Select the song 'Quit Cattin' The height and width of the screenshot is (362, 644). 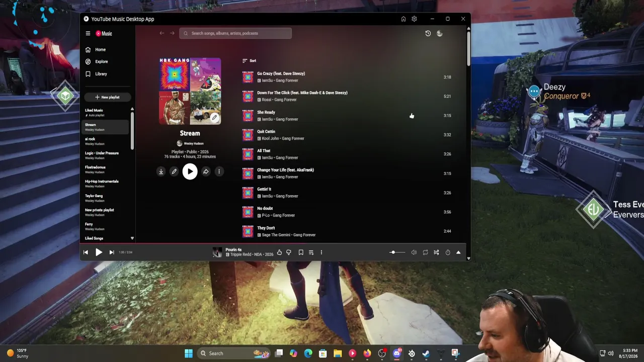point(266,132)
